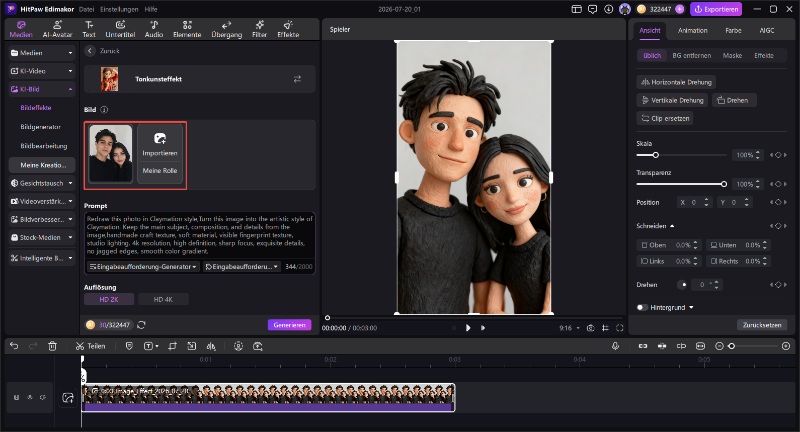Click the Datei menu

point(86,9)
